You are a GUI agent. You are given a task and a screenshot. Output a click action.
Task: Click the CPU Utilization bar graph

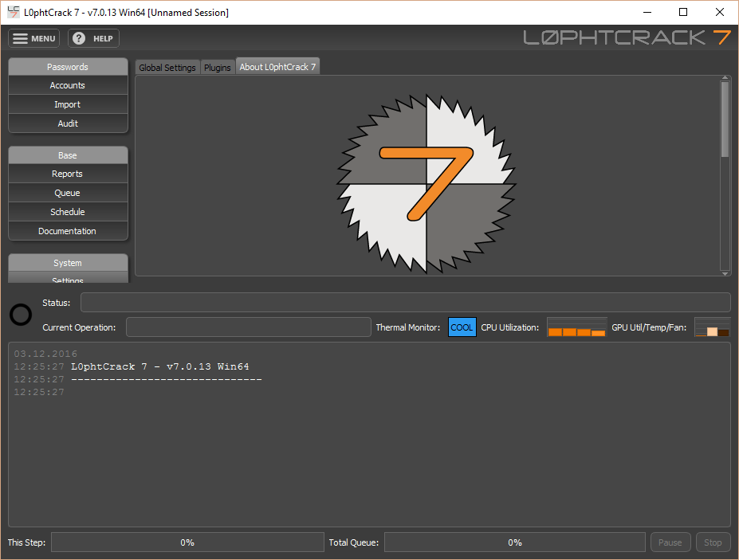pyautogui.click(x=576, y=327)
